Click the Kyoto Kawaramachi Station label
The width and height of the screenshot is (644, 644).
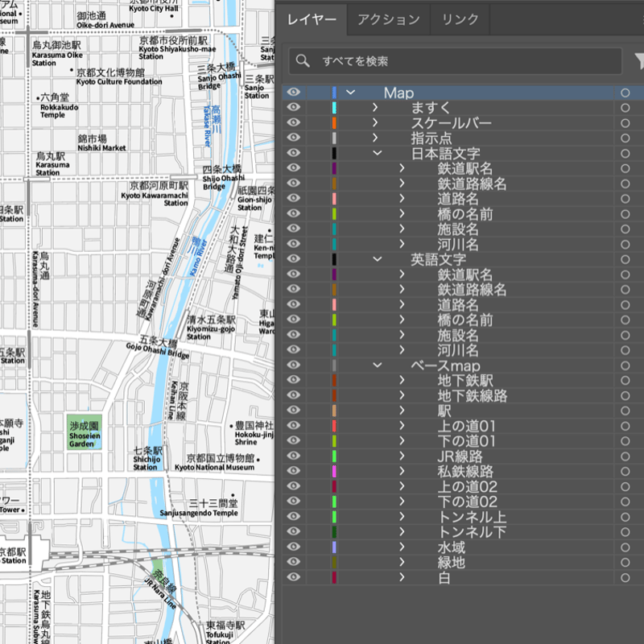click(x=155, y=199)
